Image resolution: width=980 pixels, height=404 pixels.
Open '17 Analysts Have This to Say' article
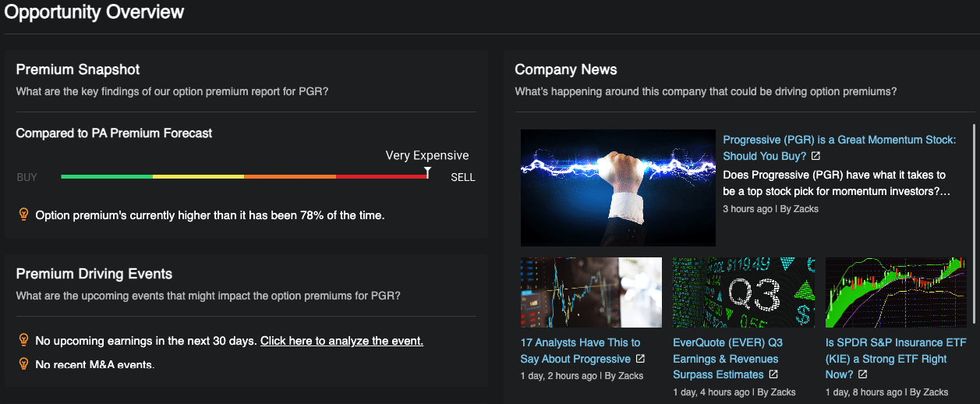point(580,351)
